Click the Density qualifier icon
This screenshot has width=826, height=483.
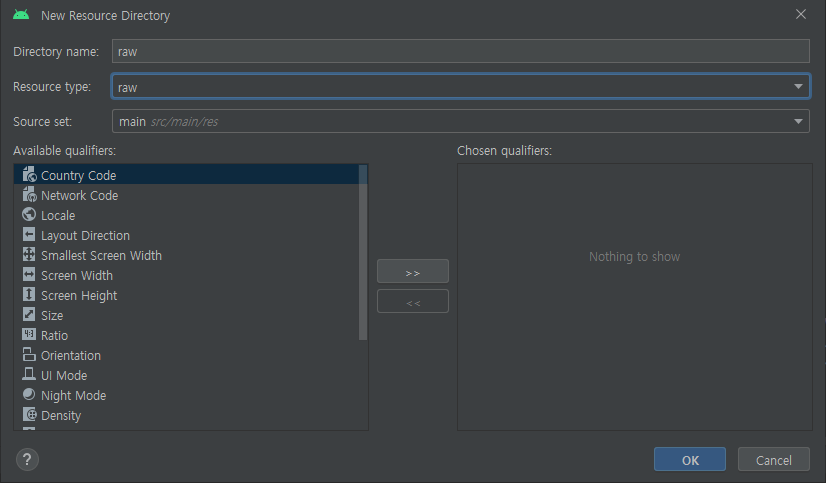tap(29, 415)
